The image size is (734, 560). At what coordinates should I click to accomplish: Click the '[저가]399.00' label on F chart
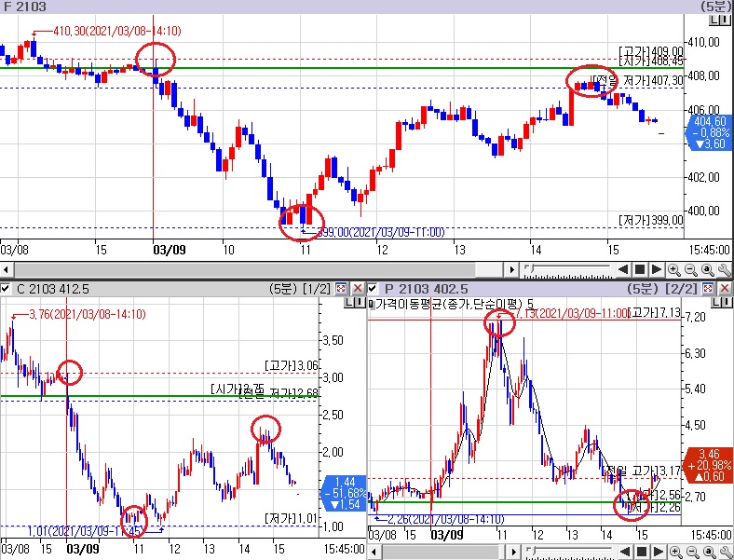[x=651, y=220]
